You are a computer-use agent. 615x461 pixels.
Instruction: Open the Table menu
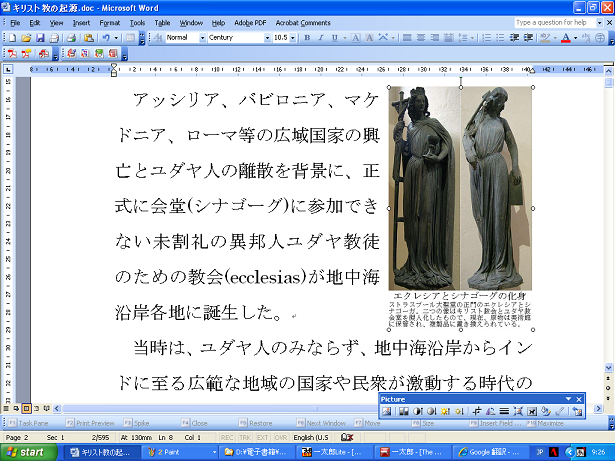click(162, 22)
